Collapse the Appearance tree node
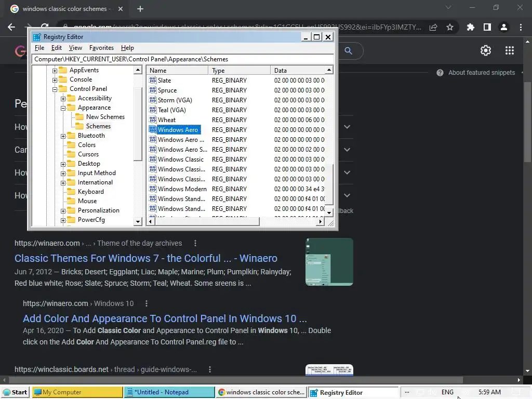Screen dimensions: 532x399 [x=63, y=108]
